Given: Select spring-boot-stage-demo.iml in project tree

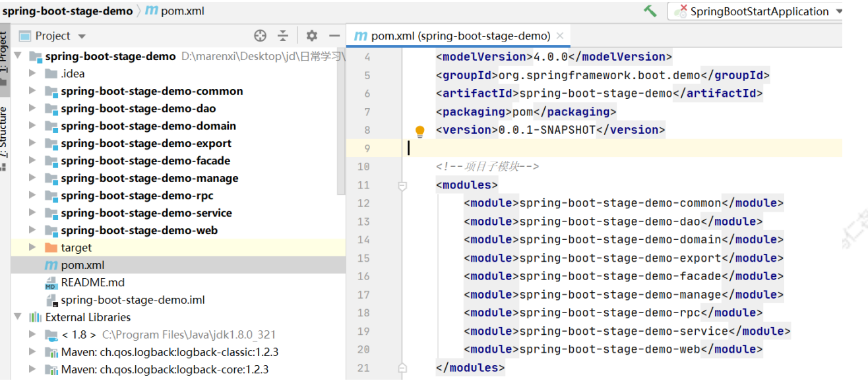Looking at the screenshot, I should click(133, 300).
